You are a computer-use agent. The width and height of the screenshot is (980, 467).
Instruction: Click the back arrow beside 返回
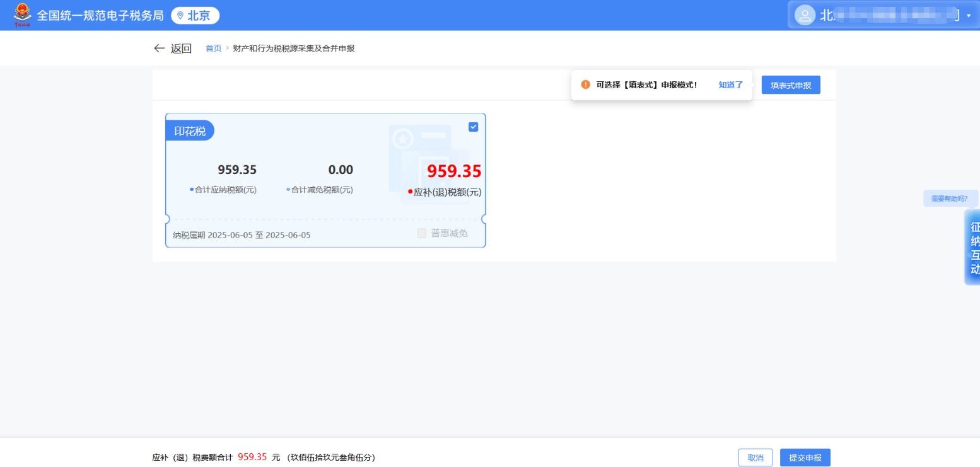point(159,48)
